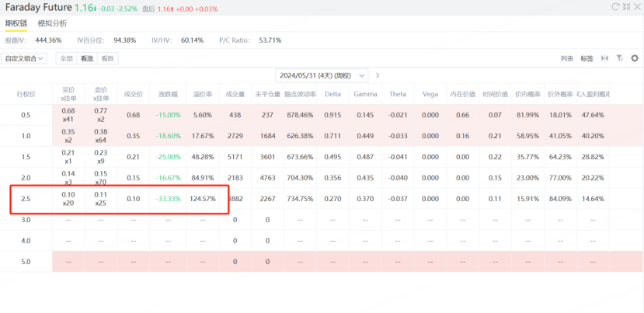Image resolution: width=644 pixels, height=313 pixels.
Task: Click the mirror column layout icon
Action: 604,58
